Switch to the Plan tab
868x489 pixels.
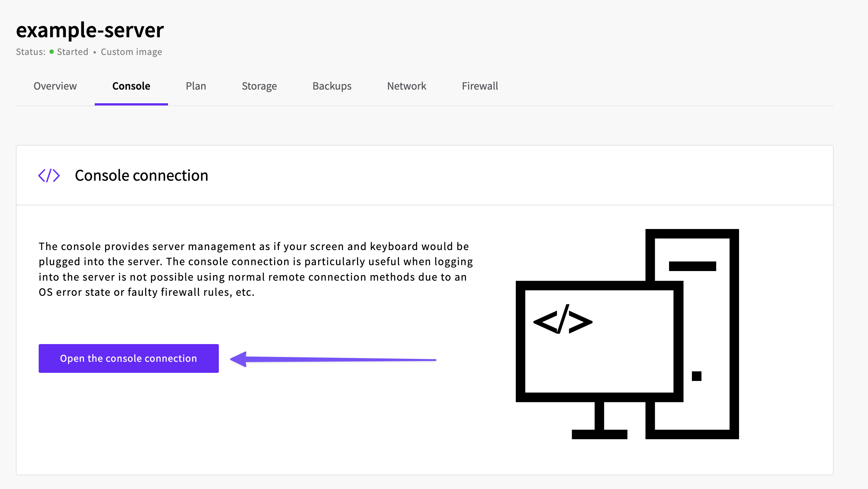[x=196, y=86]
